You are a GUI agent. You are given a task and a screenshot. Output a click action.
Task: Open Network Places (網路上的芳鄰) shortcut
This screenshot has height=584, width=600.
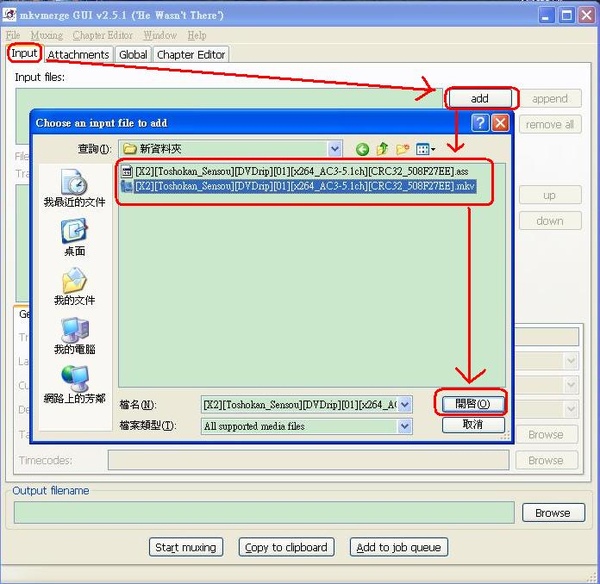click(74, 384)
